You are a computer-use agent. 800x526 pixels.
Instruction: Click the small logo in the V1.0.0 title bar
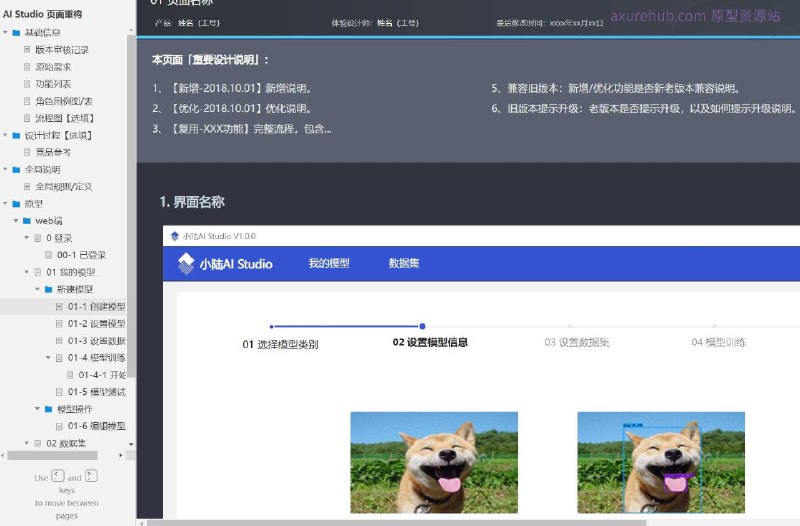pyautogui.click(x=174, y=236)
